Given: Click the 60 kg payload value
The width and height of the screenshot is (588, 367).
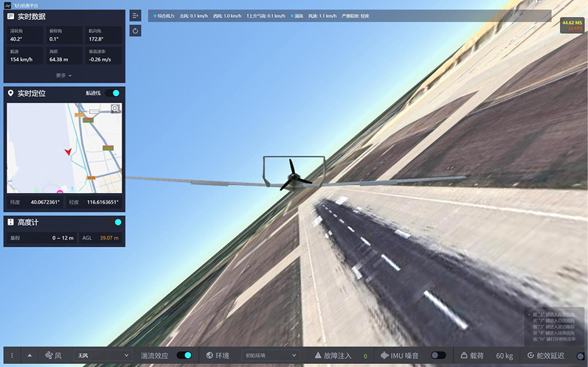Looking at the screenshot, I should click(505, 356).
